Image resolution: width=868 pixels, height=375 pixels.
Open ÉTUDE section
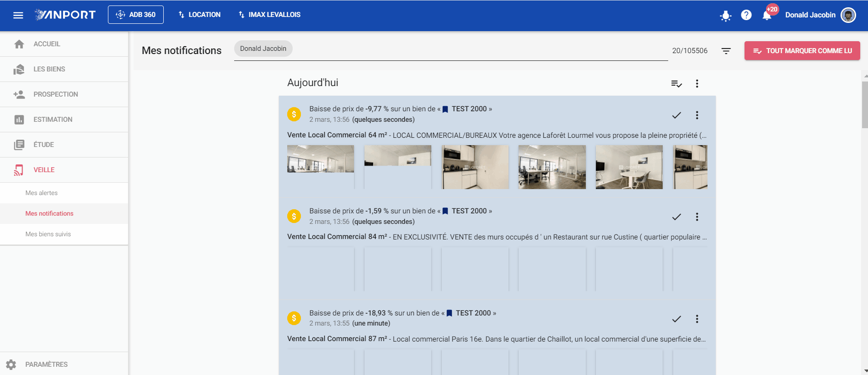click(64, 145)
